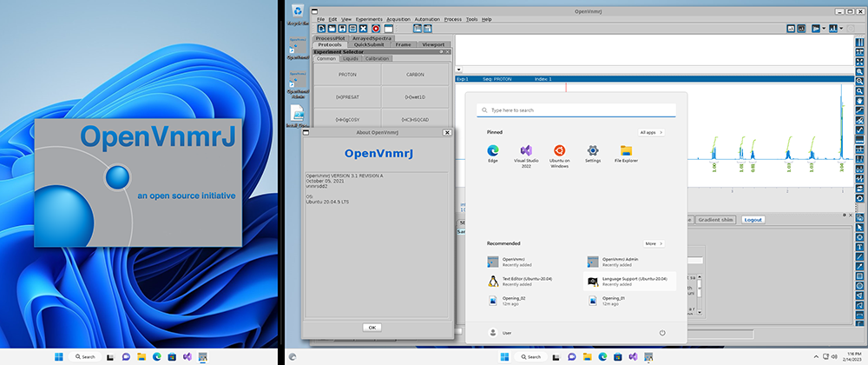This screenshot has width=868, height=365.
Task: Switch to the ProcessPlot tab
Action: [331, 38]
